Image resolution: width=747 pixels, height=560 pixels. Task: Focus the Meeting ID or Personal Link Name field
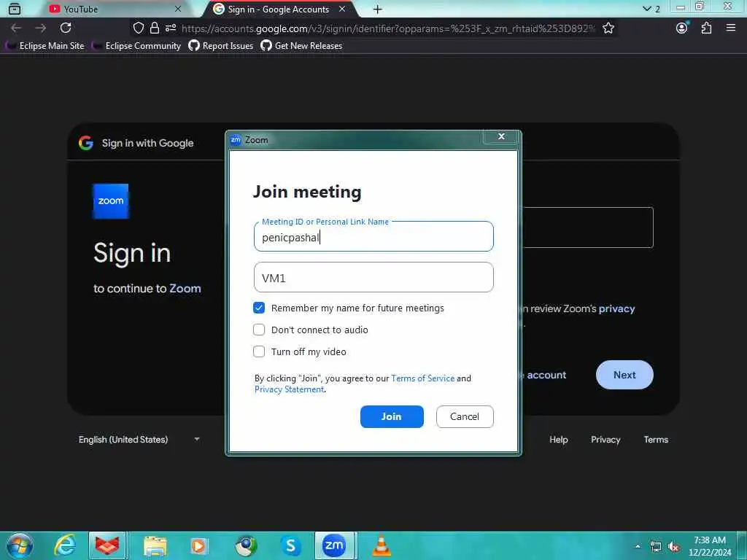(373, 237)
